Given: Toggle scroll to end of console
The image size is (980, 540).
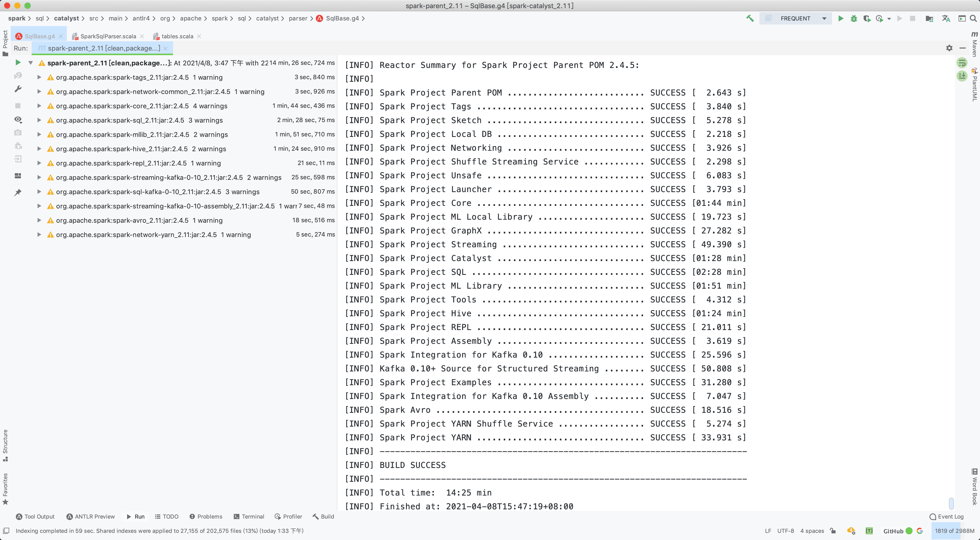Looking at the screenshot, I should point(962,76).
